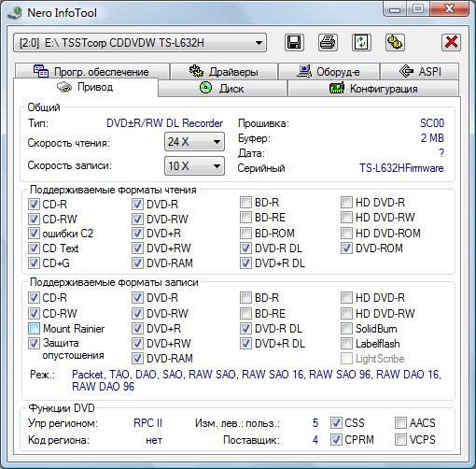The width and height of the screenshot is (476, 469).
Task: Toggle CSS checkbox in DVD functions
Action: pos(336,423)
